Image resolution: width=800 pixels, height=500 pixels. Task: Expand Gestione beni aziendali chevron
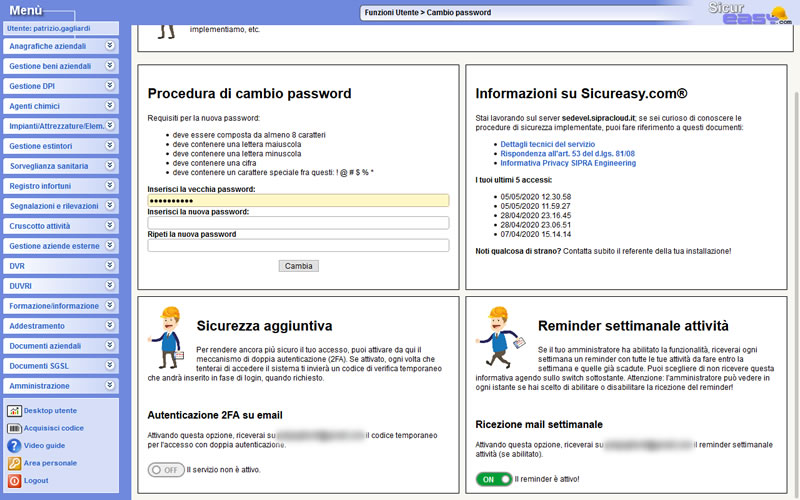click(x=110, y=65)
